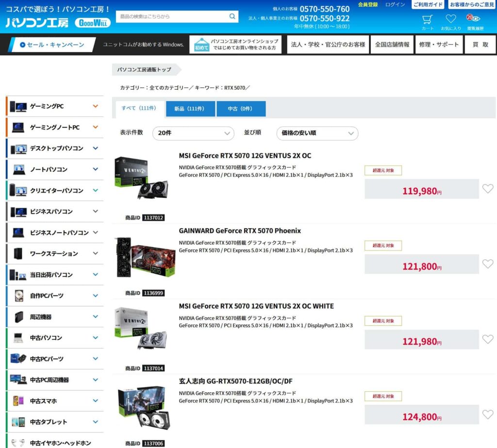Click the 当日出荷パソコン icon
The height and width of the screenshot is (448, 497).
[18, 275]
